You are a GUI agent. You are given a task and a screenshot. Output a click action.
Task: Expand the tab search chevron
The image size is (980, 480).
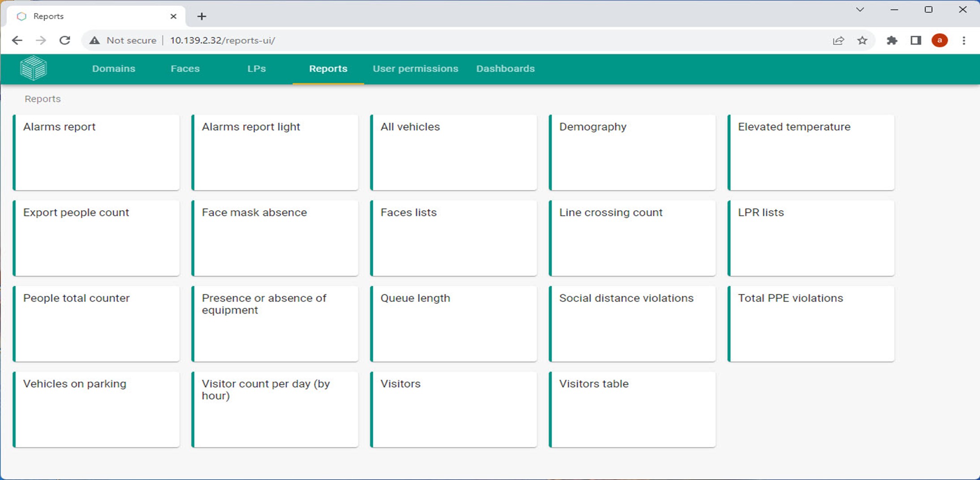[x=860, y=9]
